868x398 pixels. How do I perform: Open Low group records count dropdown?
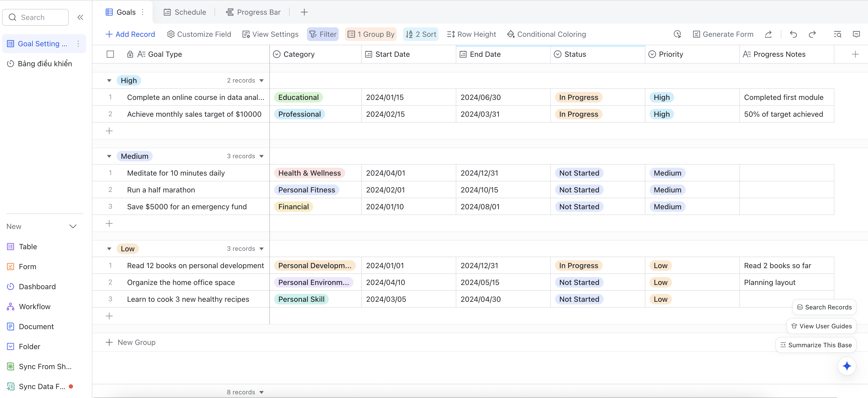tap(245, 249)
